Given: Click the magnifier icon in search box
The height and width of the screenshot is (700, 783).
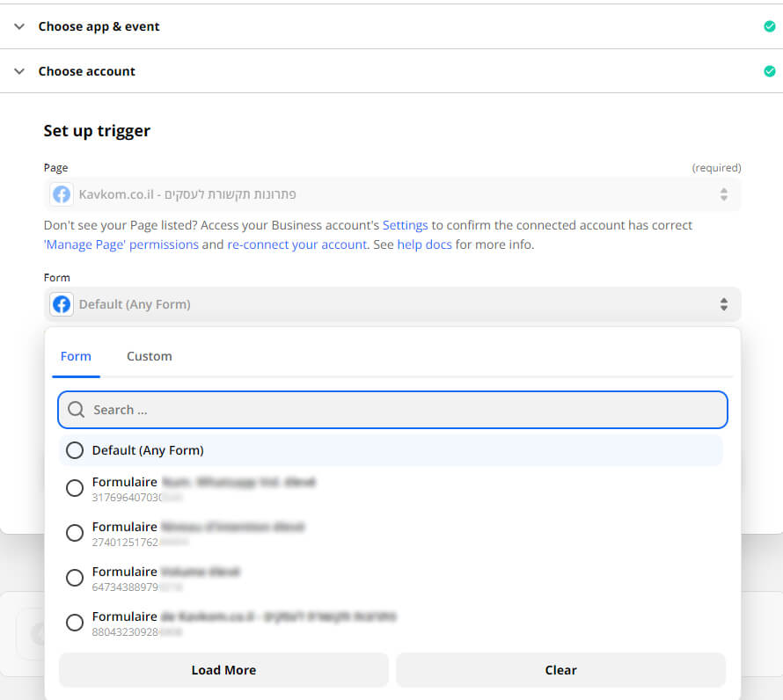Looking at the screenshot, I should pyautogui.click(x=77, y=410).
